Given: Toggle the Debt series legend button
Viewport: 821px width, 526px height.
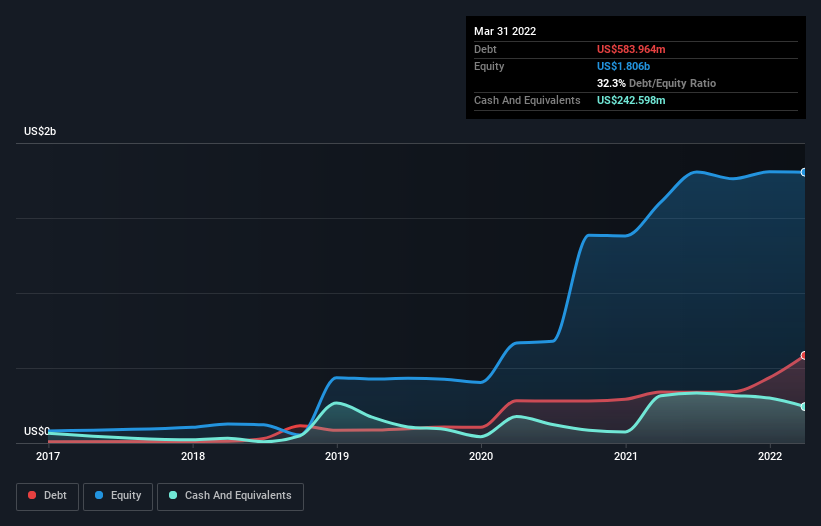Looking at the screenshot, I should 48,496.
